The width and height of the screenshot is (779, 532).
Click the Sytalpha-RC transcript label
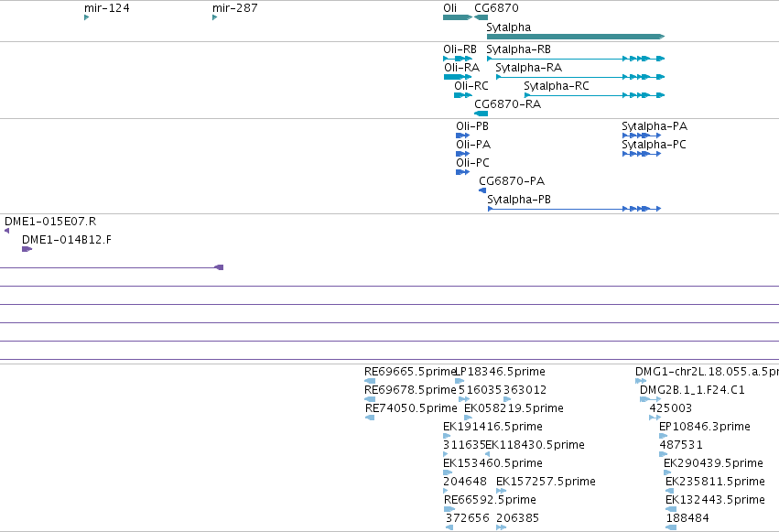click(x=557, y=86)
